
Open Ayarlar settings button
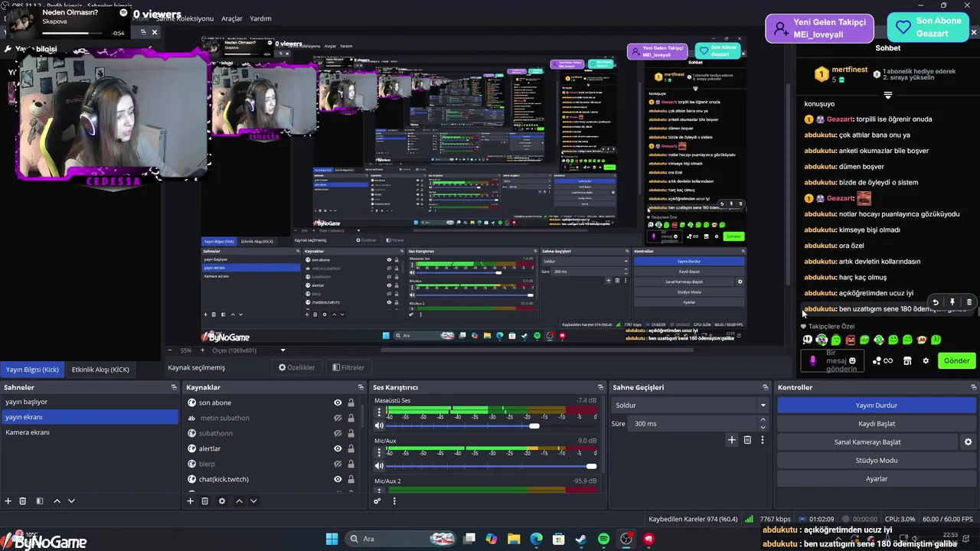pyautogui.click(x=877, y=478)
